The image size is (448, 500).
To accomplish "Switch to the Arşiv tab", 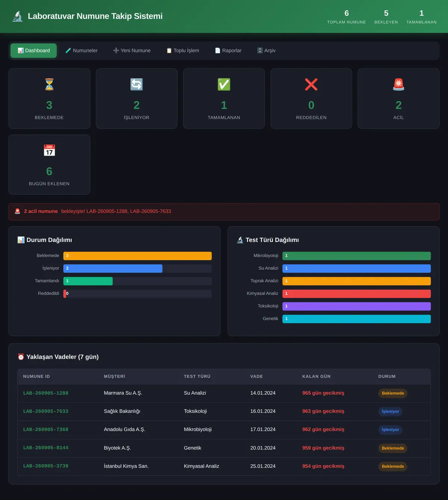I will [266, 50].
